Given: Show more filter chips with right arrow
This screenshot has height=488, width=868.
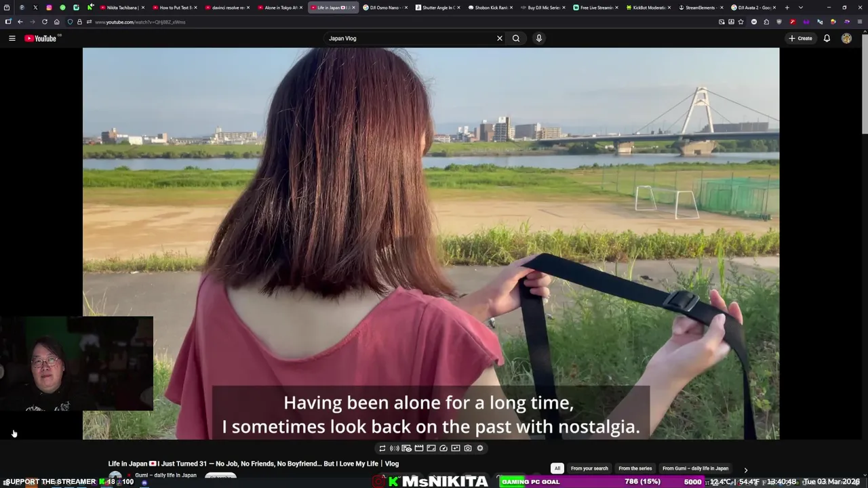Looking at the screenshot, I should (746, 470).
